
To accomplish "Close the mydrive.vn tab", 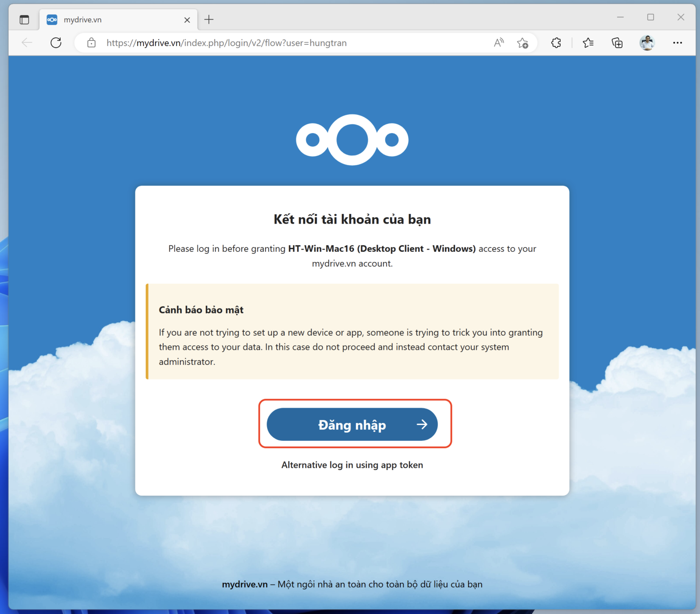I will click(187, 20).
